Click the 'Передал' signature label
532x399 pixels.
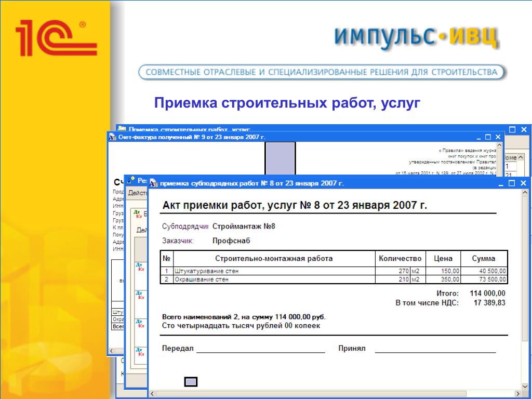tap(178, 349)
